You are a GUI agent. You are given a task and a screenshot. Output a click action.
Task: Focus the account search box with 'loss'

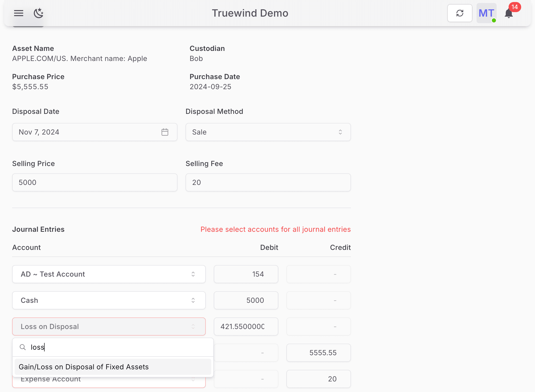[x=118, y=347]
